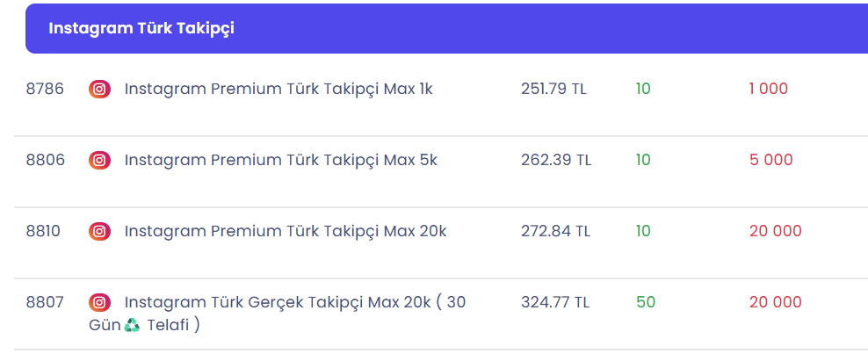
Task: Click the 272.84 TL price
Action: (556, 231)
